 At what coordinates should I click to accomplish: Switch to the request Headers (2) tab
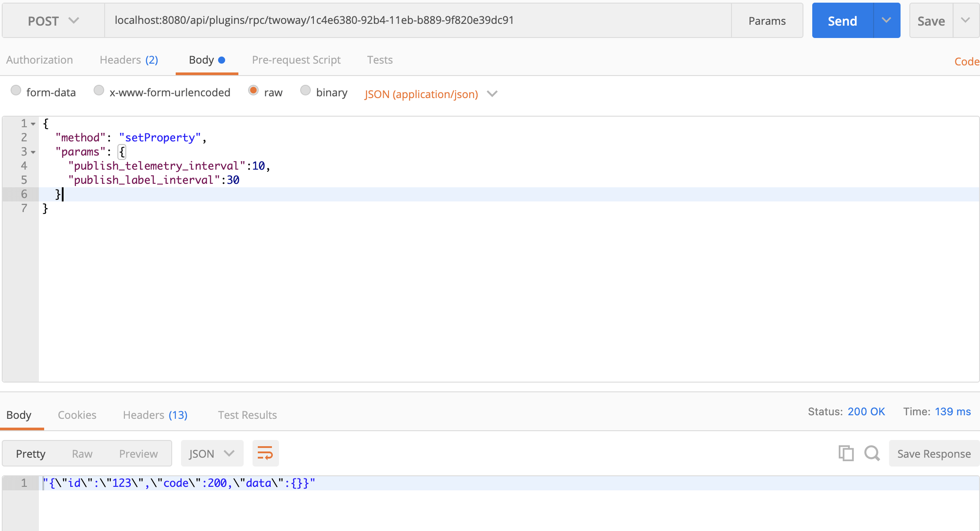(x=128, y=60)
